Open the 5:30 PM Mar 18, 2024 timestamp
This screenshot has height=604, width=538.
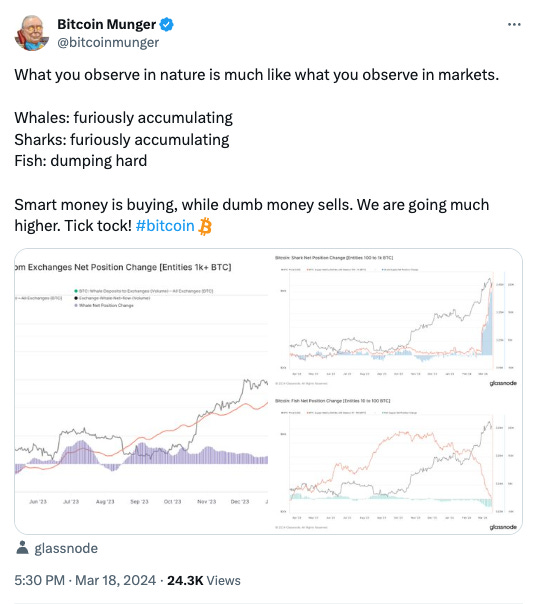click(85, 580)
